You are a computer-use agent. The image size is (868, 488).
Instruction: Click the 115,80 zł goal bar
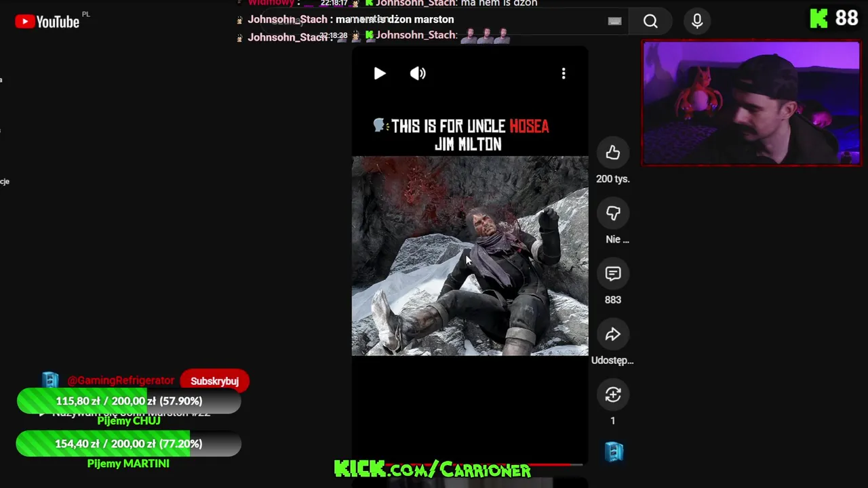click(x=129, y=401)
